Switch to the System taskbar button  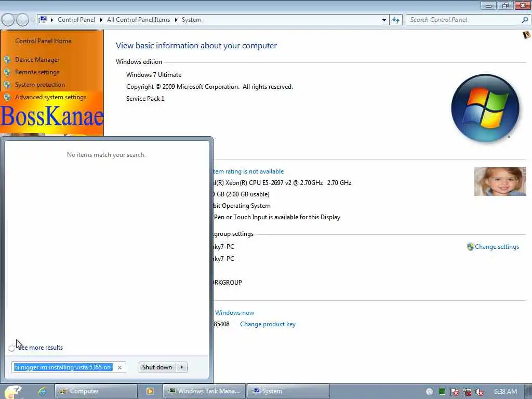pyautogui.click(x=288, y=391)
